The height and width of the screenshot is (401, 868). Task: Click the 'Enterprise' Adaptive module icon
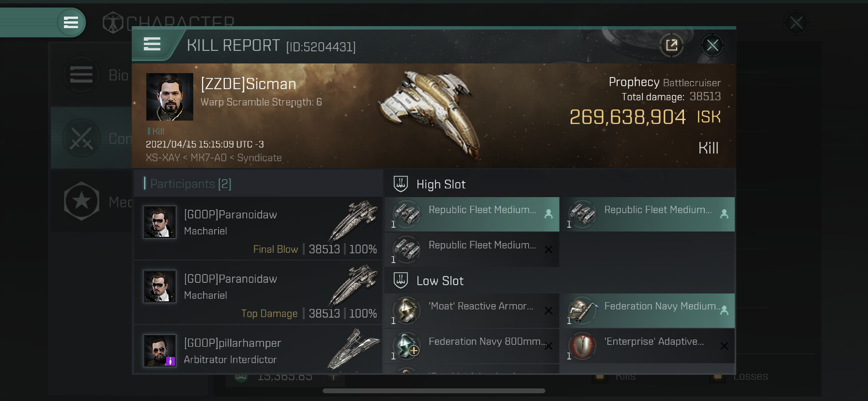582,346
